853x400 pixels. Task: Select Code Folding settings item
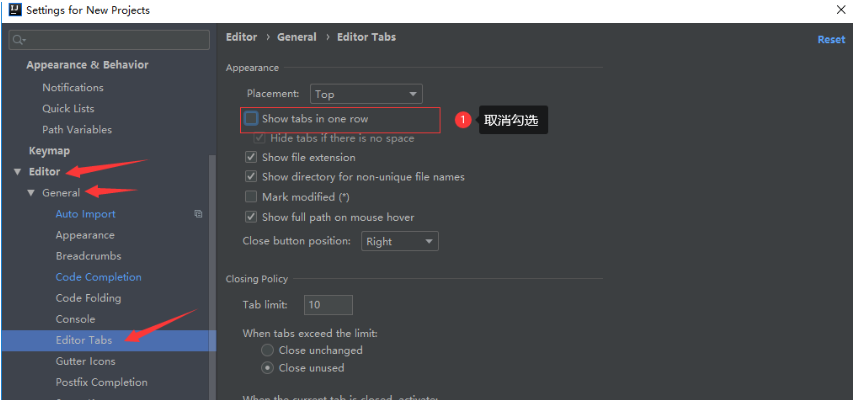pos(88,298)
